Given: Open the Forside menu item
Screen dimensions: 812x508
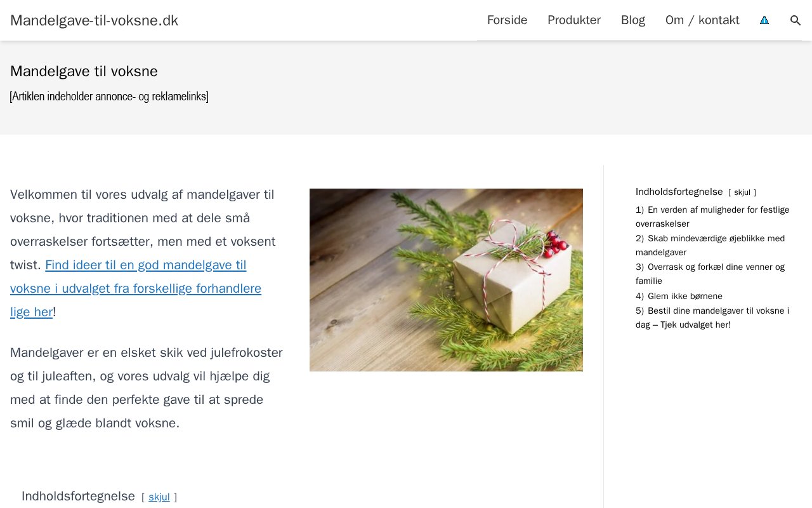Looking at the screenshot, I should click(x=507, y=20).
